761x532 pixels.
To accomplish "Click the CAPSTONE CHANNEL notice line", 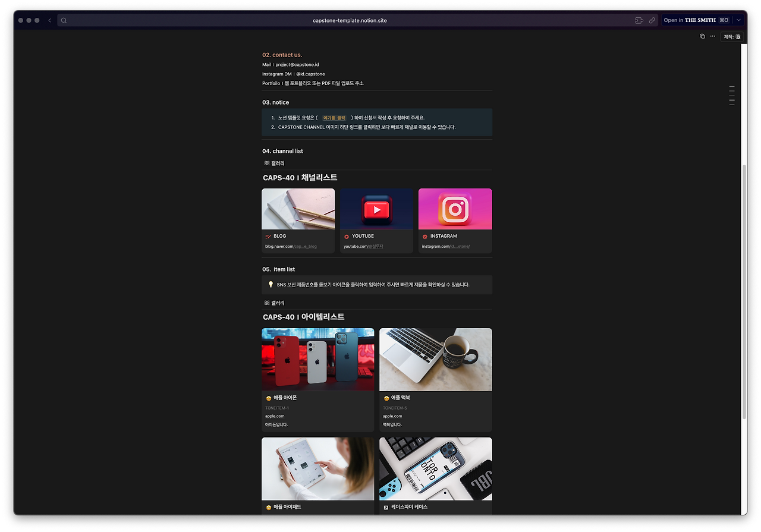I will (367, 127).
